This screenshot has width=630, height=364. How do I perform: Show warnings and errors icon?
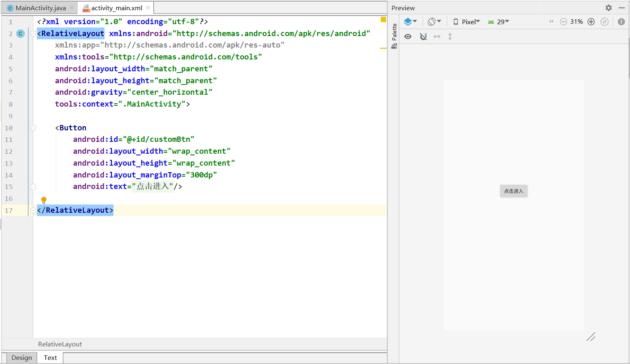[x=621, y=22]
